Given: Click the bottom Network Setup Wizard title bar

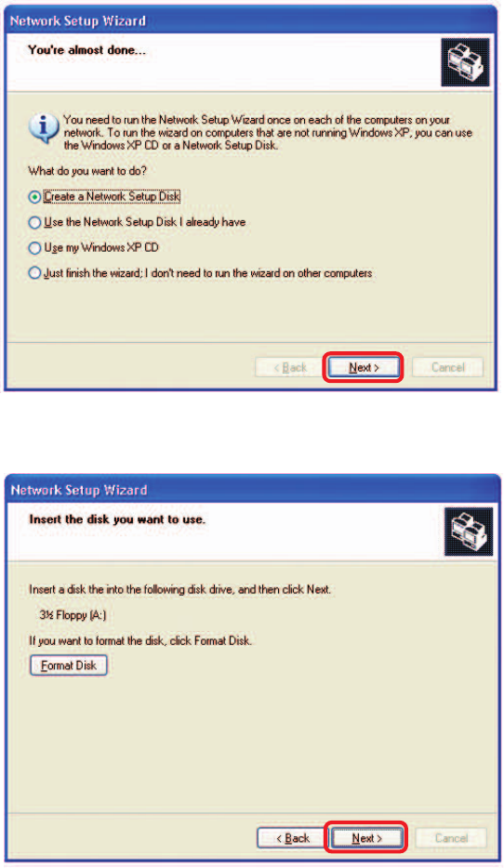Looking at the screenshot, I should tap(253, 490).
